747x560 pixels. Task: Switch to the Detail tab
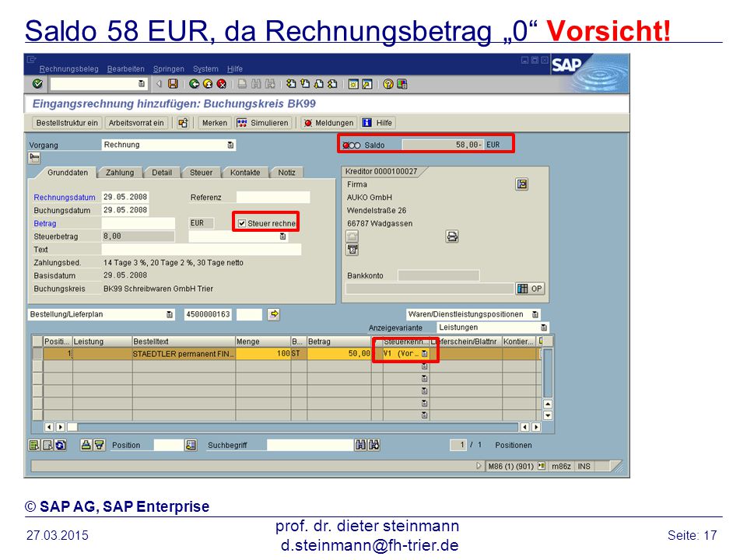click(162, 173)
